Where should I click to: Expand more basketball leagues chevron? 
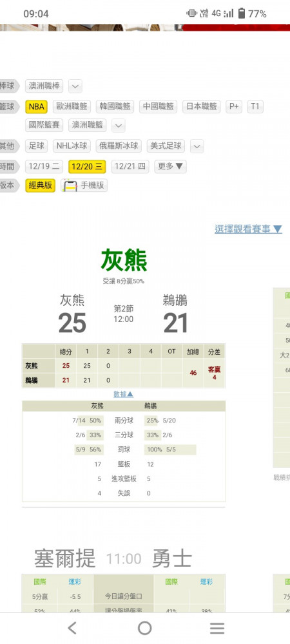tap(119, 126)
